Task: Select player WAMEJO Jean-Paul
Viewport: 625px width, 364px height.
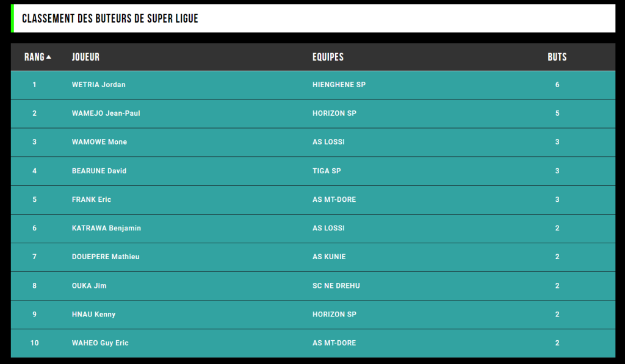Action: pos(106,113)
